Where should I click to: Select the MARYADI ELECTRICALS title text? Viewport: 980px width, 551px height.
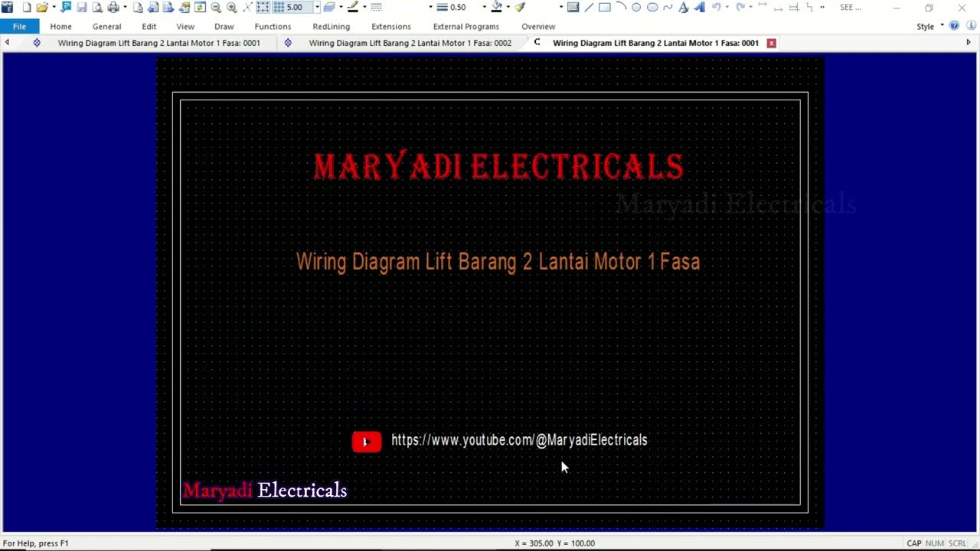[x=498, y=167]
